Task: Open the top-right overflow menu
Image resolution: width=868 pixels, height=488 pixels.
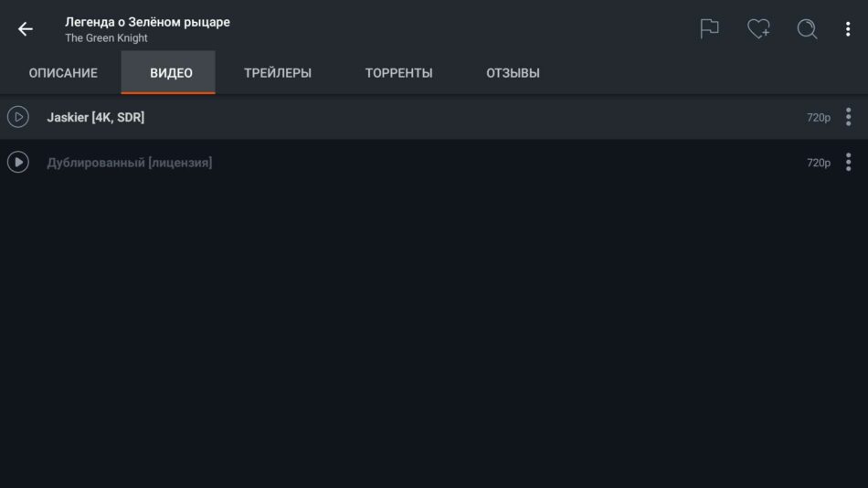Action: 848,29
